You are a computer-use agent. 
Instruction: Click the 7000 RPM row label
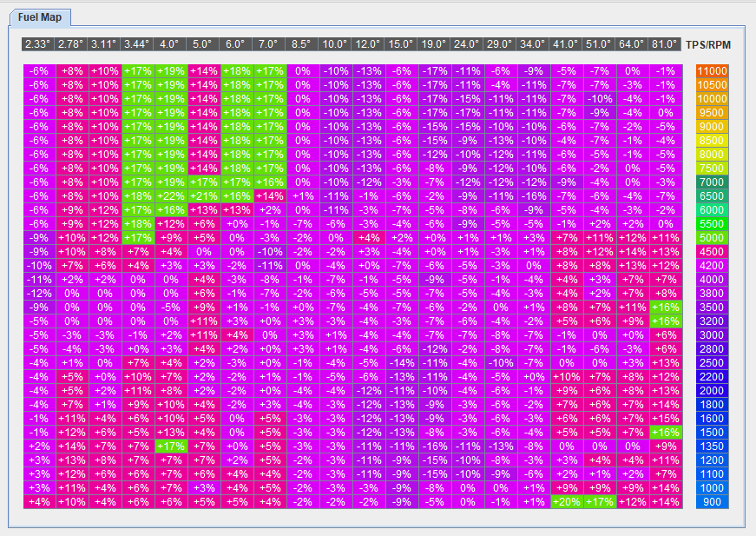[712, 182]
